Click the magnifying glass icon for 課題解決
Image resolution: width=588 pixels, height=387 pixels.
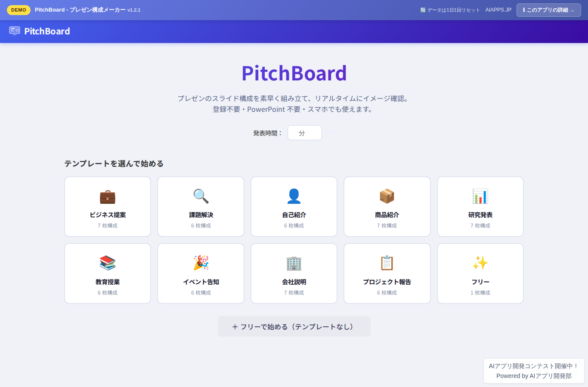[x=201, y=196]
